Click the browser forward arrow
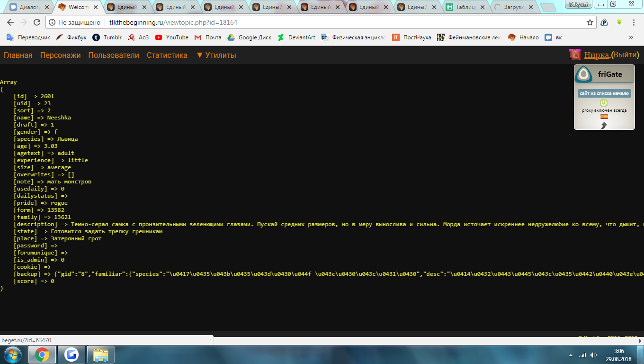Viewport: 644px width, 364px height. 24,22
